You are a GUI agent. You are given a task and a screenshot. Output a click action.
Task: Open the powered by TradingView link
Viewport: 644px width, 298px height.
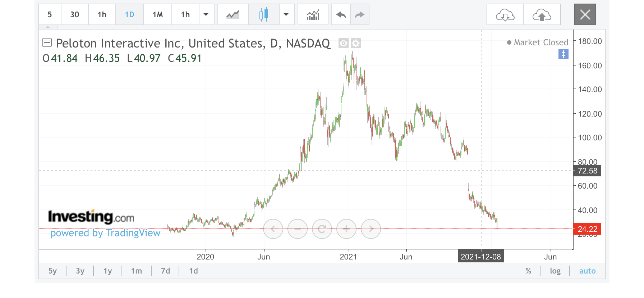[x=105, y=233]
